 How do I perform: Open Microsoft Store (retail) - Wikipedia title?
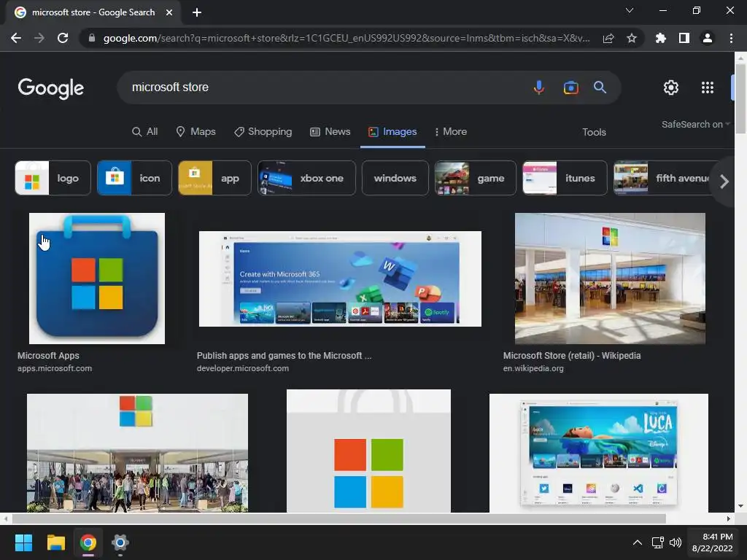572,356
